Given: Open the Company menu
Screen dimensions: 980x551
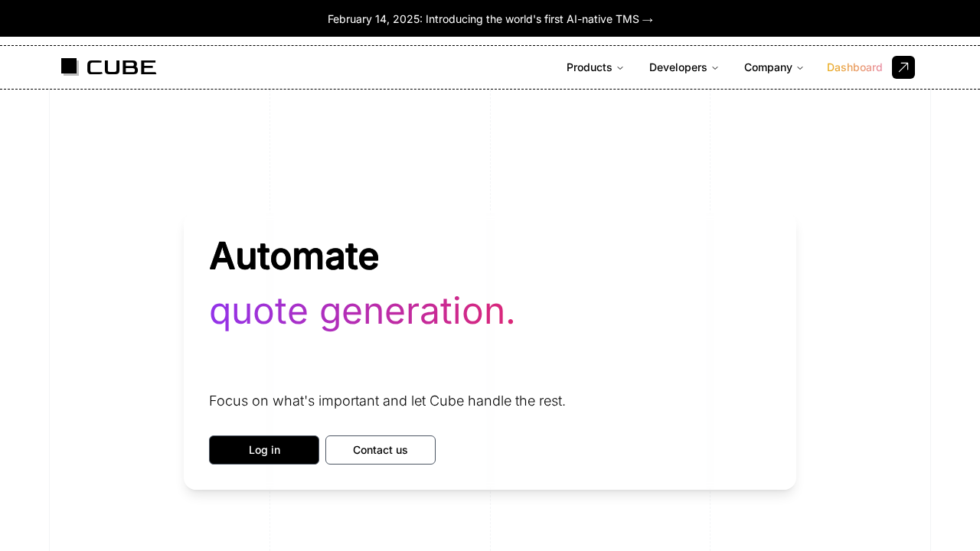Looking at the screenshot, I should 768,67.
